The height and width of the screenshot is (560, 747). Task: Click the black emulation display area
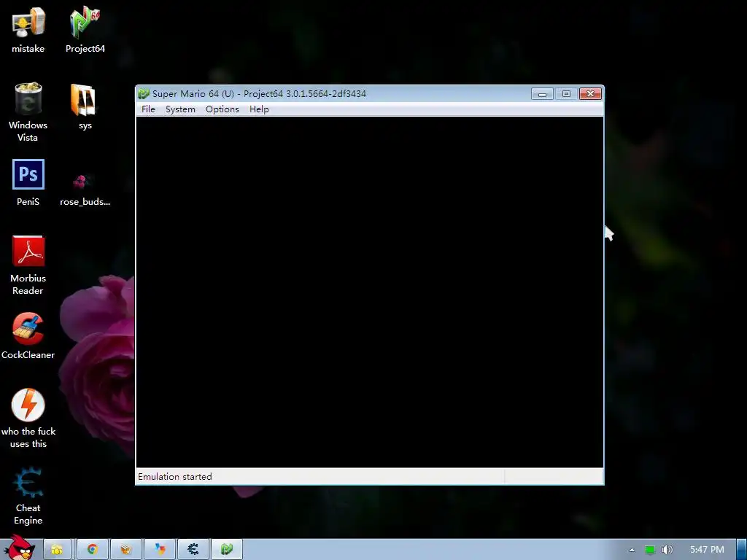[x=370, y=292]
